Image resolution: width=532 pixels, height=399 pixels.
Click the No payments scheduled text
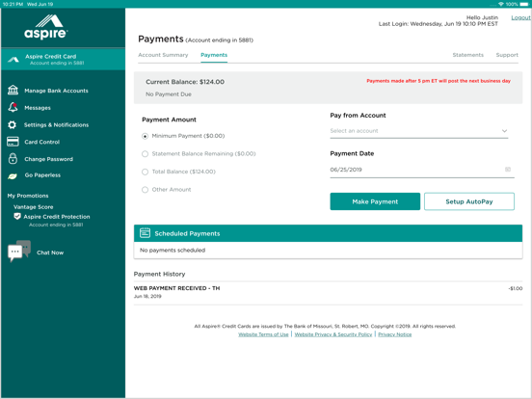click(x=173, y=250)
